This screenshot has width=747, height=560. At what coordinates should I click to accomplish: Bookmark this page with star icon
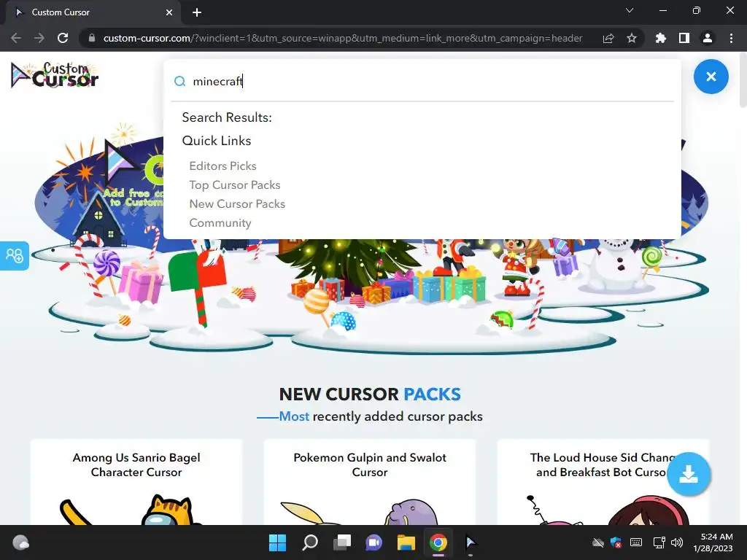[632, 38]
